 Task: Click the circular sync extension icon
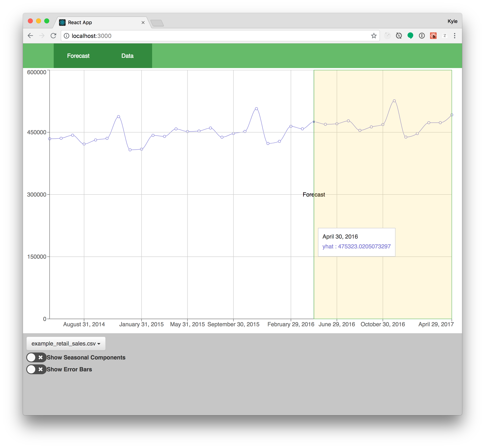(399, 36)
